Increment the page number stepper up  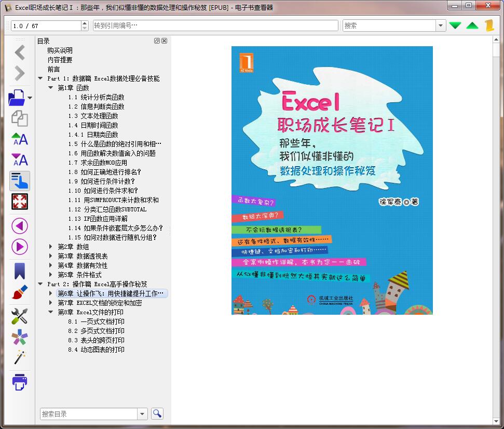(x=85, y=23)
